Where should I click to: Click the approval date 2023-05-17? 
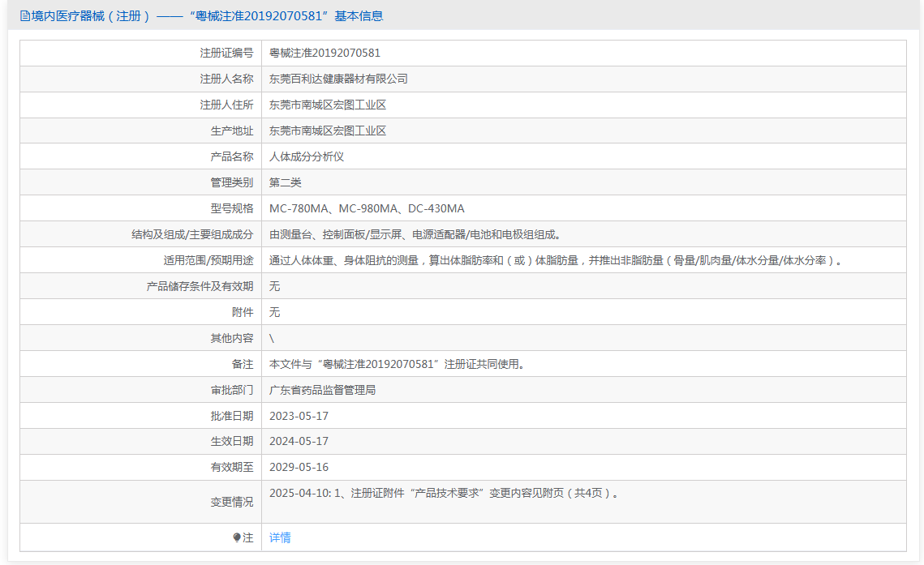tap(299, 416)
